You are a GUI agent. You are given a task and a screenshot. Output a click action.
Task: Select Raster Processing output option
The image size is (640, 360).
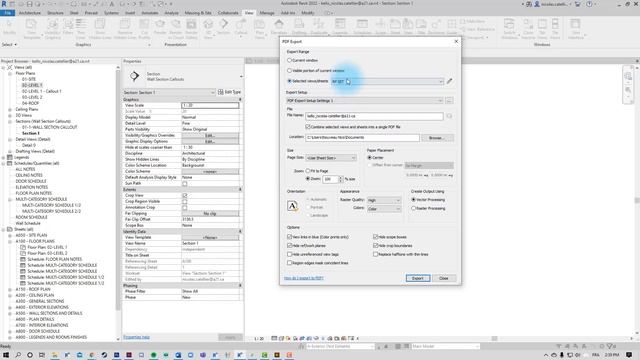coord(413,209)
